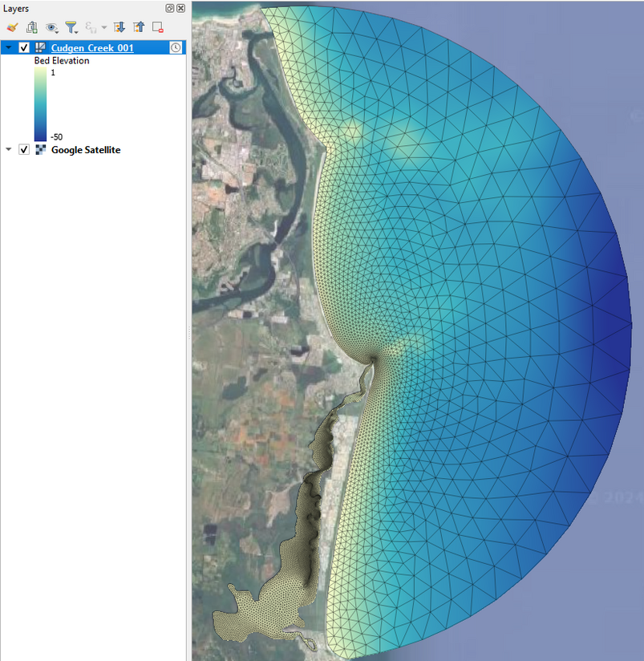Collapse the Google Satellite layer entry
Image resolution: width=644 pixels, height=661 pixels.
tap(9, 150)
